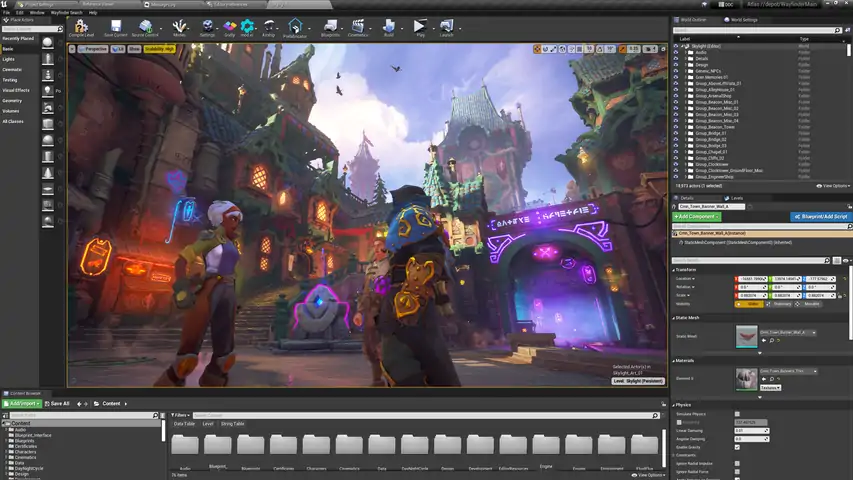Disable the Enable Gravity checkbox

coord(737,447)
